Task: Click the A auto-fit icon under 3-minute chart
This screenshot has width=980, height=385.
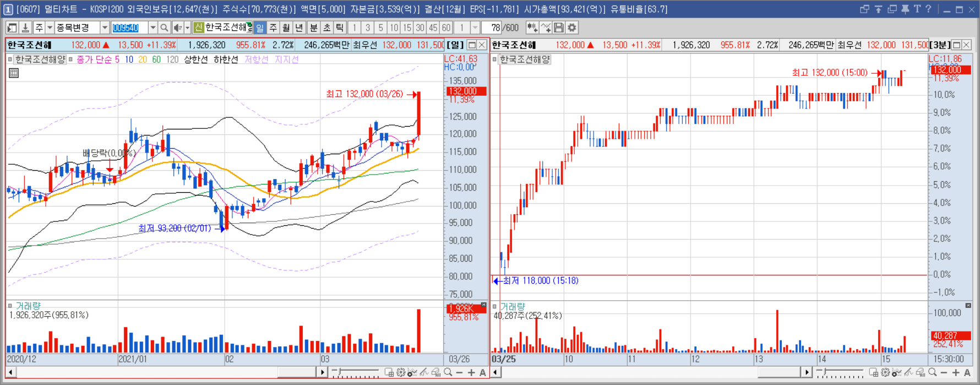Action: tap(967, 373)
